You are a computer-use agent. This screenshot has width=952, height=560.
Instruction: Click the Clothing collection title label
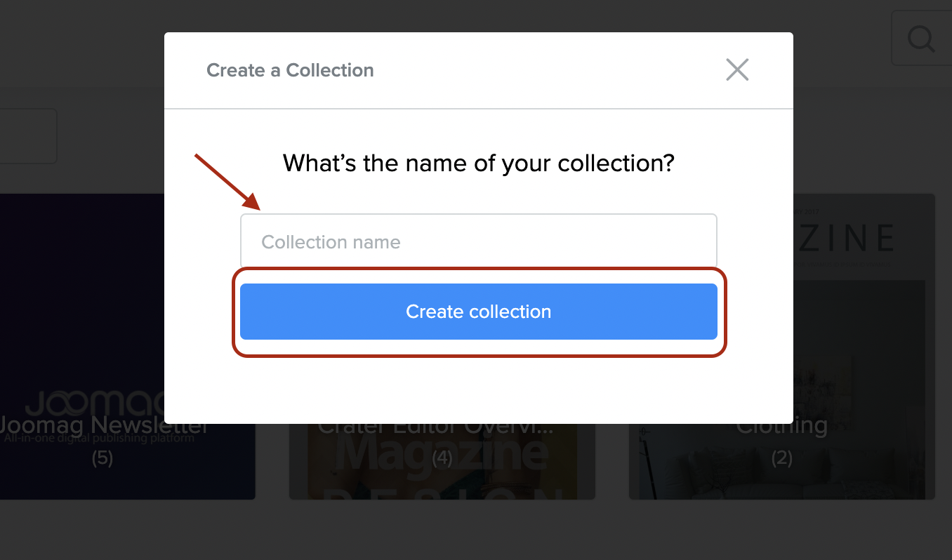pyautogui.click(x=781, y=426)
